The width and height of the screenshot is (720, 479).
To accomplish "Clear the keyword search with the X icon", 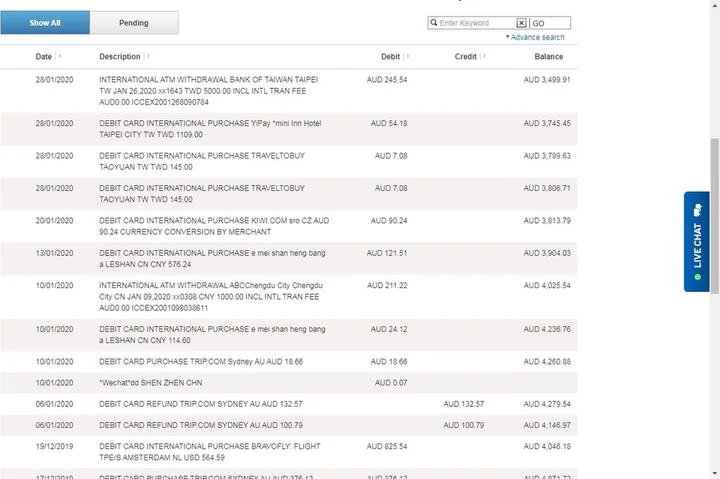I will 521,23.
